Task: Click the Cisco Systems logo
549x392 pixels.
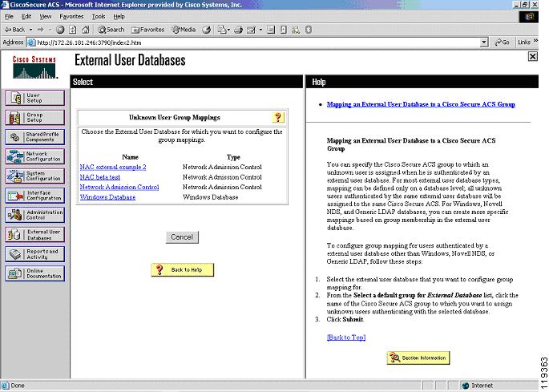Action: pos(34,67)
